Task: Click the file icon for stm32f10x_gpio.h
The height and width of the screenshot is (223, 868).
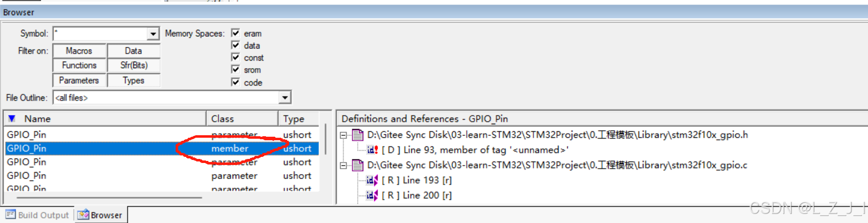Action: click(358, 135)
